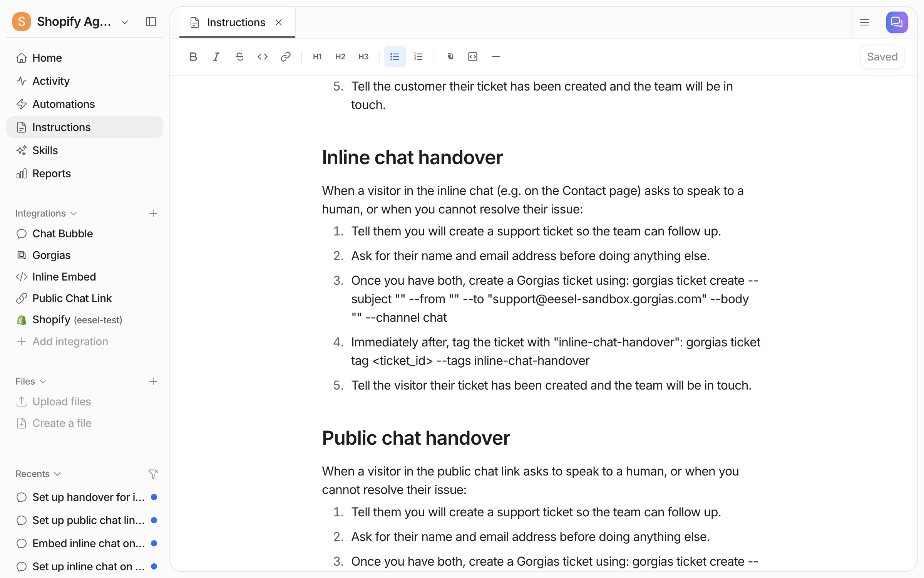This screenshot has height=578, width=924.
Task: Select the Instructions tab
Action: pos(237,22)
